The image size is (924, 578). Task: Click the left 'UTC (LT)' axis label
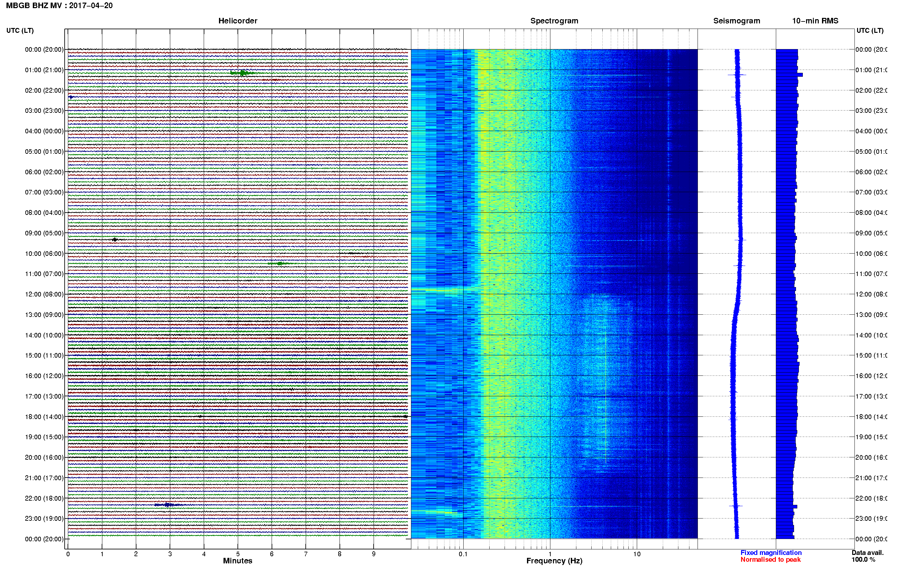pos(20,31)
